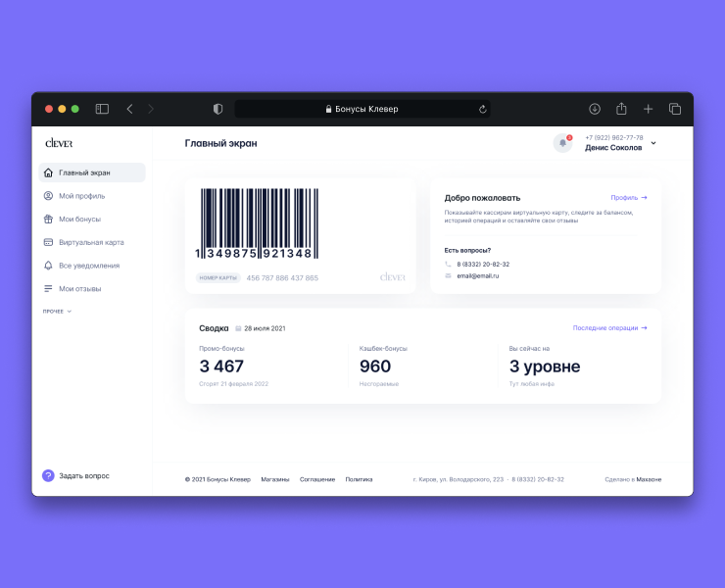This screenshot has width=725, height=588.
Task: Open 'Виртуальная карта' menu item
Action: pos(91,242)
